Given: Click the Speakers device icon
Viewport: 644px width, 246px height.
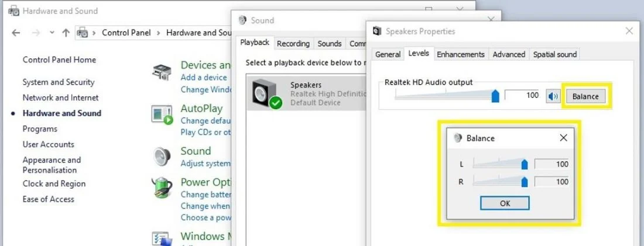Looking at the screenshot, I should [x=266, y=94].
